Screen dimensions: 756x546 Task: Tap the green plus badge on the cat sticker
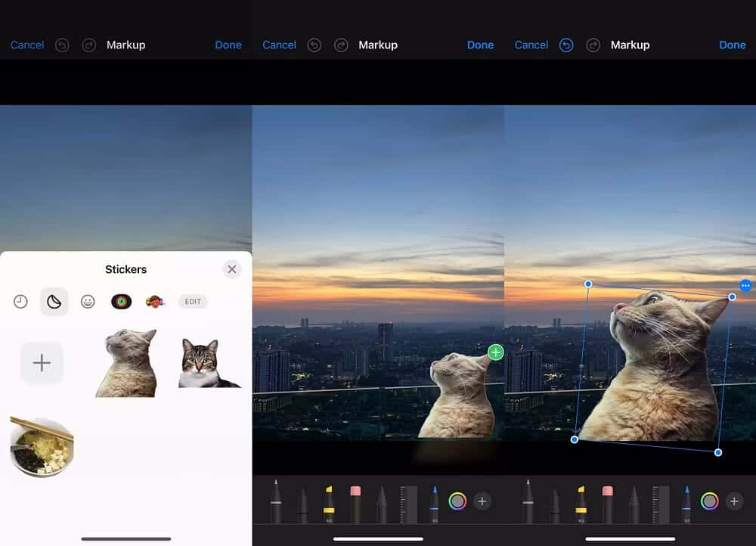click(x=496, y=352)
